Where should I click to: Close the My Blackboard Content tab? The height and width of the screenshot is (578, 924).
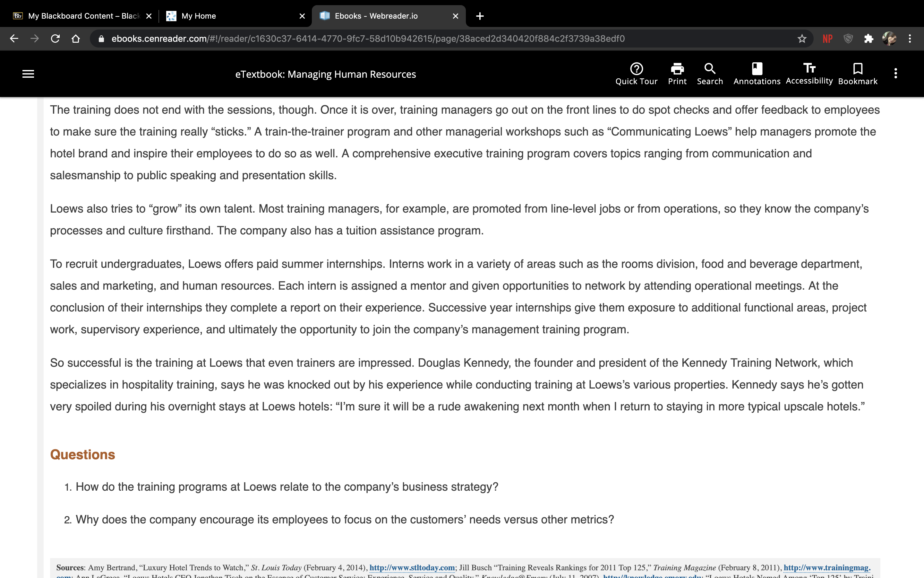pos(149,16)
